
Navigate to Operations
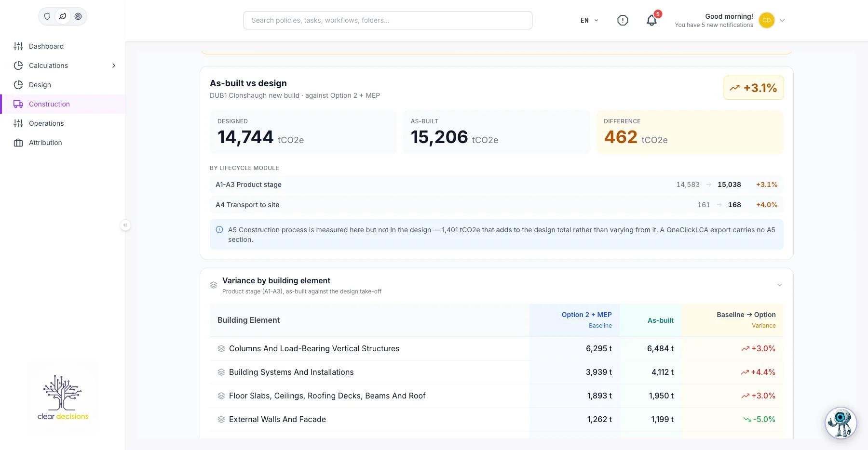(63, 123)
